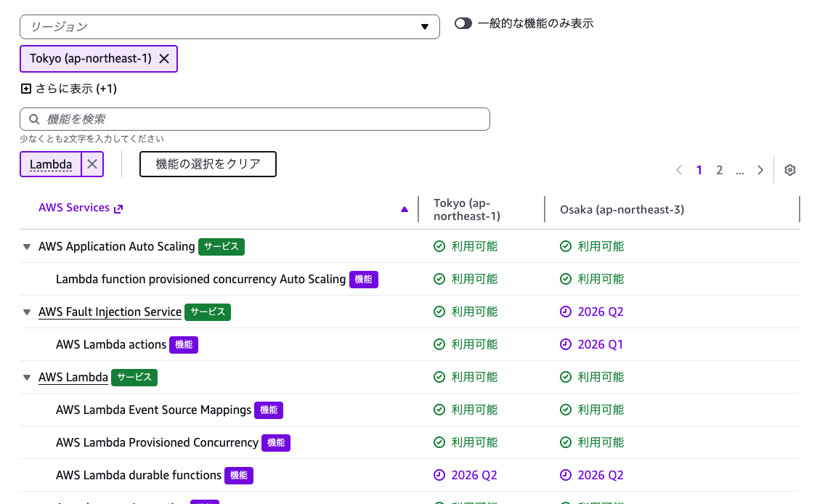Collapse the AWS Lambda service row

(27, 378)
